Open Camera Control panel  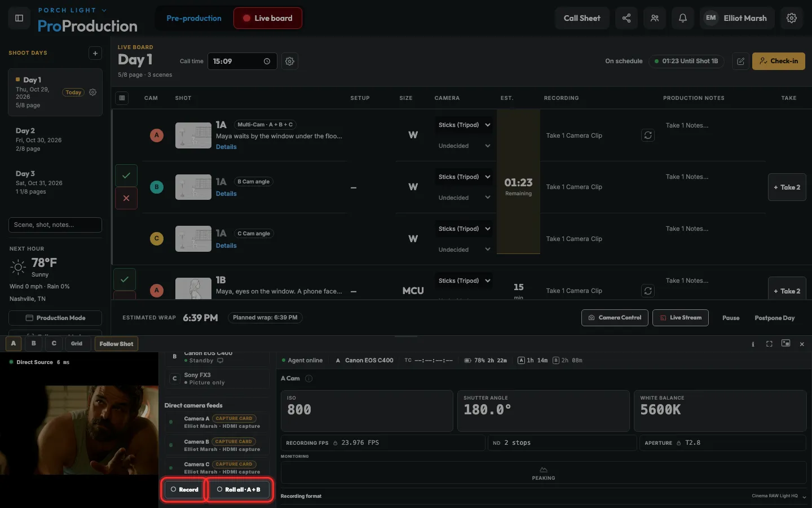pos(615,318)
